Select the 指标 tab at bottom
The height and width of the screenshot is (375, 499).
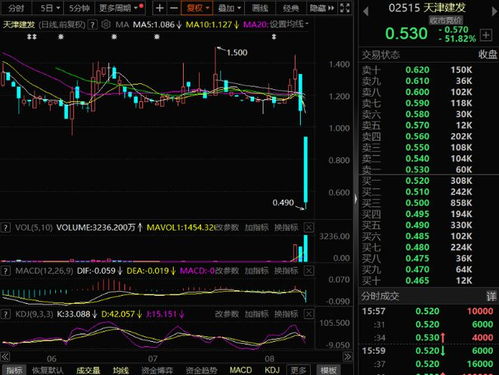tap(14, 370)
